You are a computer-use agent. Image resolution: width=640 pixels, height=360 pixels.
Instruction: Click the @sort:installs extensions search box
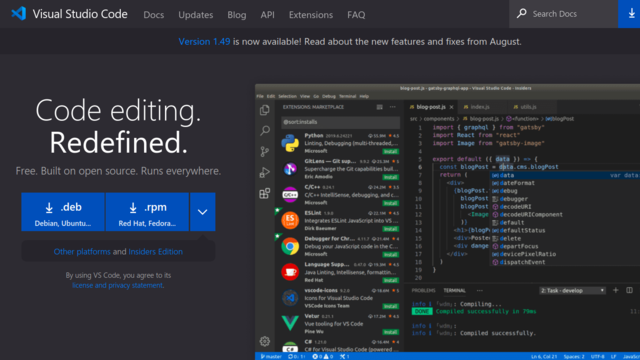point(340,122)
